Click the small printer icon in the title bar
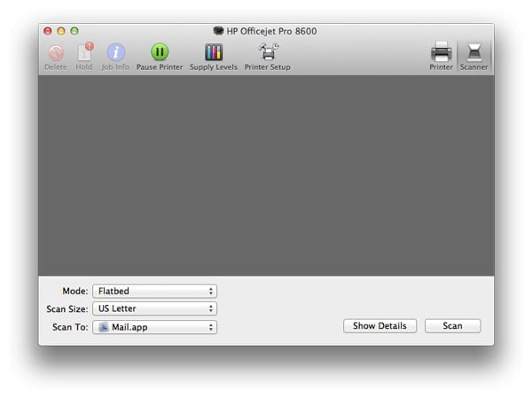532x398 pixels. coord(219,31)
